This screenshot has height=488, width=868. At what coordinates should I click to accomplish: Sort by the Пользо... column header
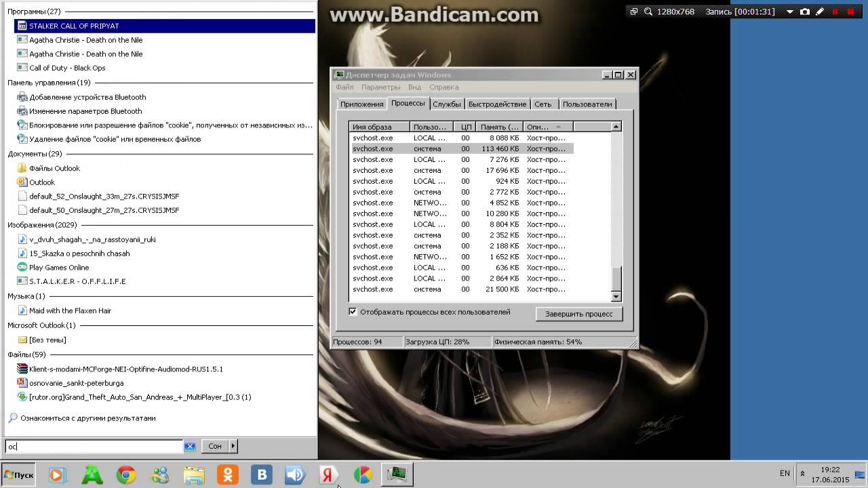point(431,127)
